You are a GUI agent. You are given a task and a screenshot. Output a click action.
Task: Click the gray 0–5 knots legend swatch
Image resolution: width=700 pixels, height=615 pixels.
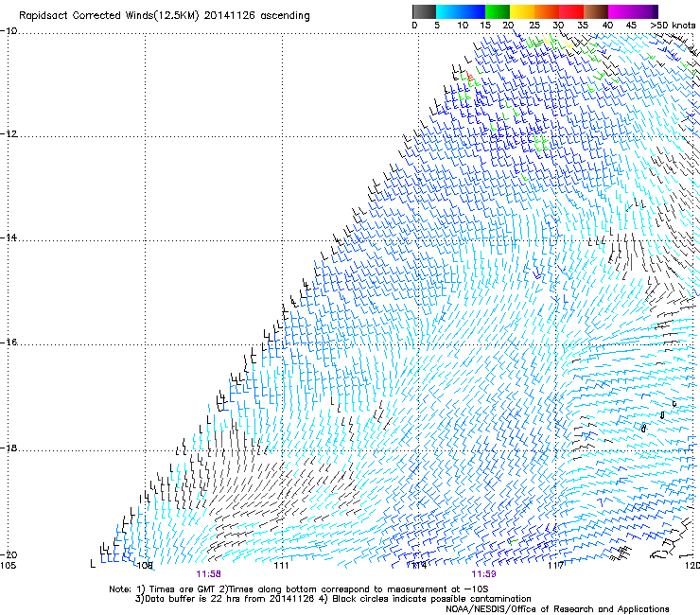424,11
